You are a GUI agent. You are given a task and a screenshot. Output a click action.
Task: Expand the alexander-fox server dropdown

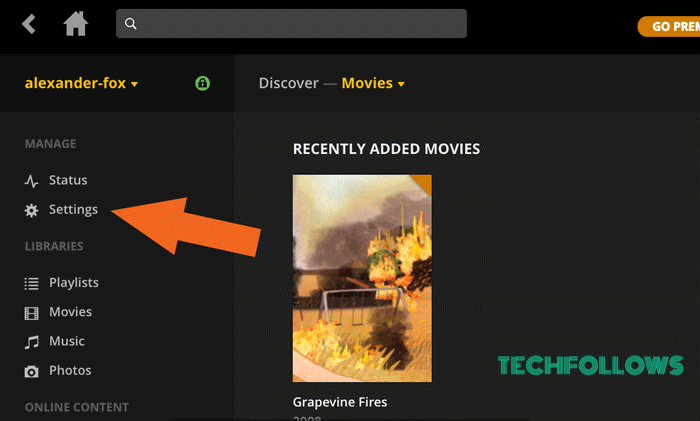click(81, 83)
